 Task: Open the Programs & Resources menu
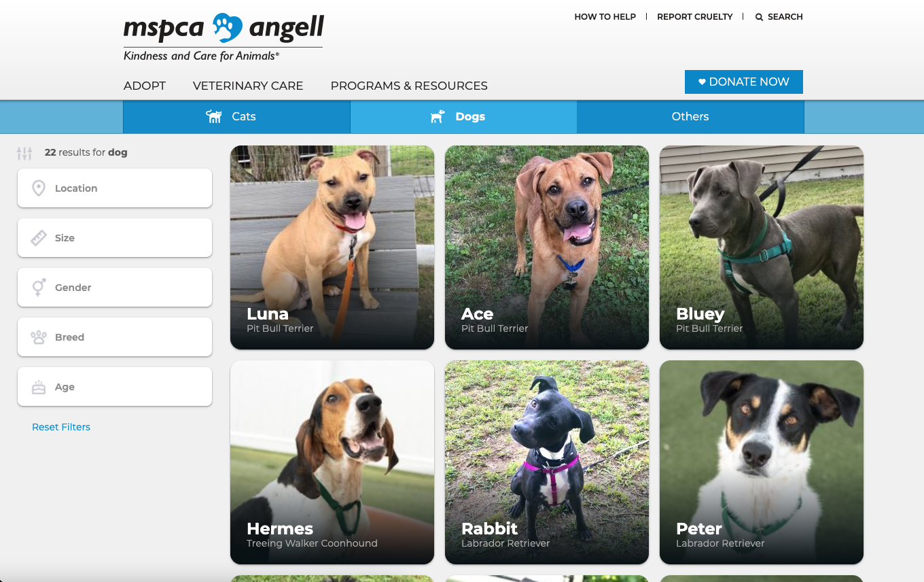pos(409,86)
